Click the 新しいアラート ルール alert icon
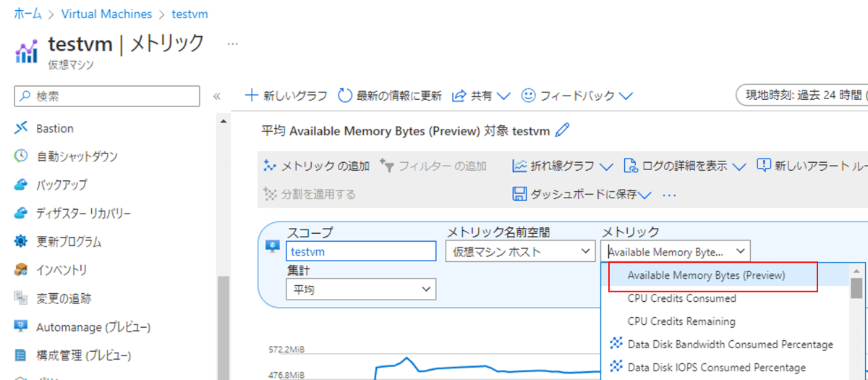 tap(764, 166)
